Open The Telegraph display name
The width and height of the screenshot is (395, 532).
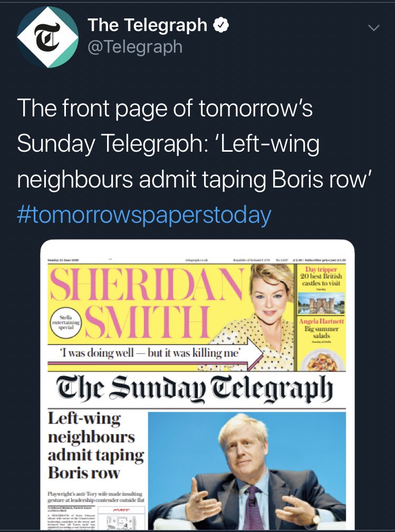(148, 25)
